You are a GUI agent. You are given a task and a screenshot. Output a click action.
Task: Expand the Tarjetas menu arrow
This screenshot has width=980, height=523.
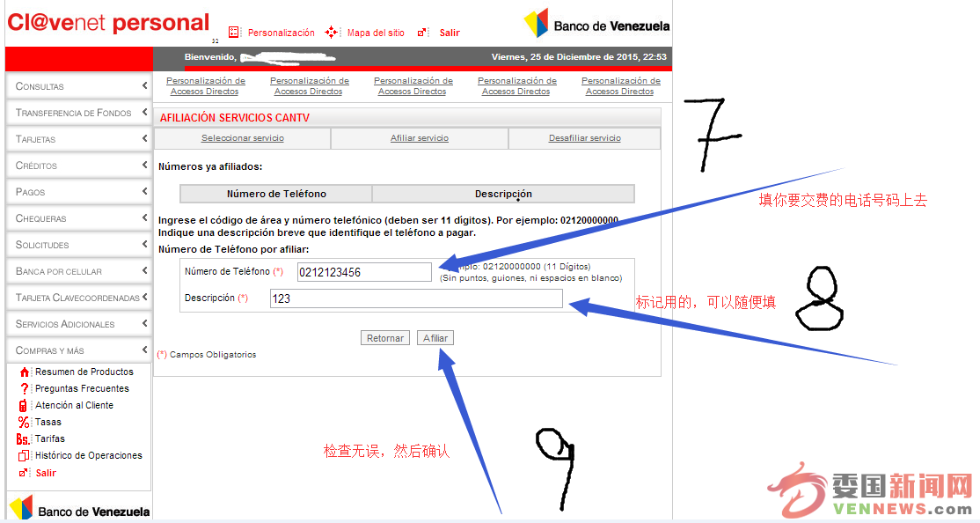[144, 138]
